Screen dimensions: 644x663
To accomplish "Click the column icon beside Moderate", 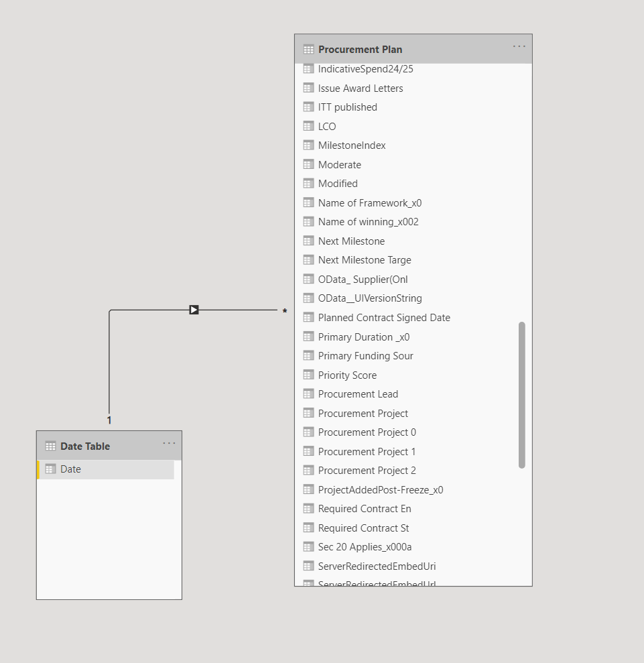I will (308, 164).
